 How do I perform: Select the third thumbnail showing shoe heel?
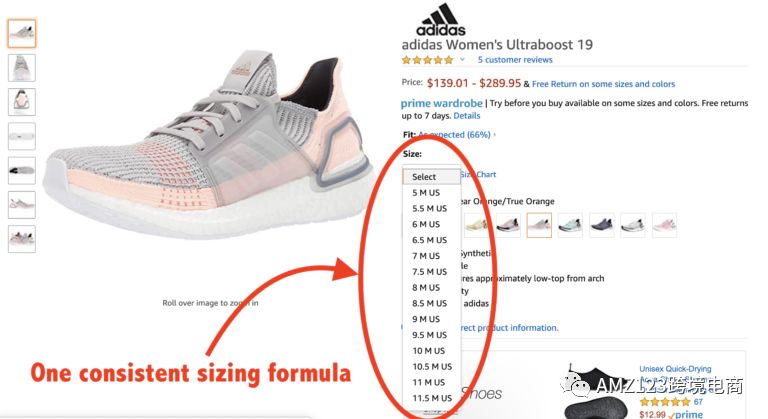click(22, 102)
